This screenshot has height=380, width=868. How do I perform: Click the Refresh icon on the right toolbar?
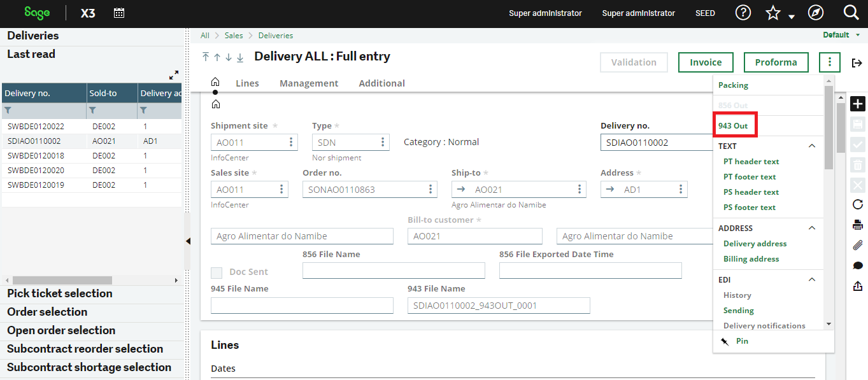coord(858,205)
